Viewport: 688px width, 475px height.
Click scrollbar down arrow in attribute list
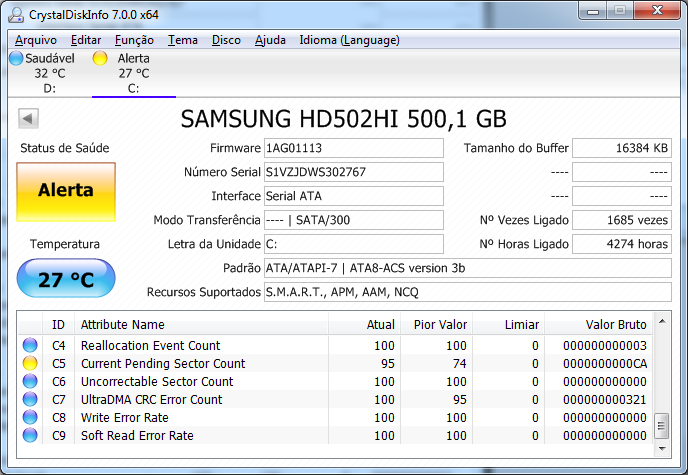point(662,449)
